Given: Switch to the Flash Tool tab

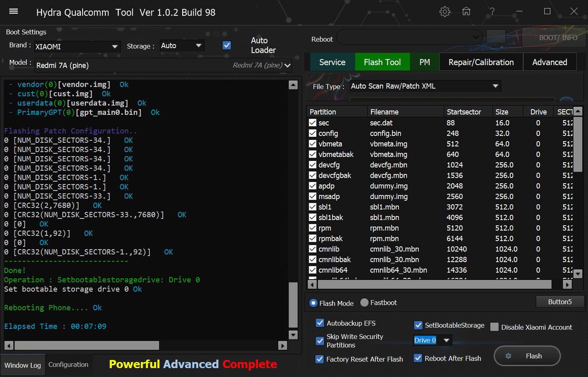Looking at the screenshot, I should tap(382, 62).
